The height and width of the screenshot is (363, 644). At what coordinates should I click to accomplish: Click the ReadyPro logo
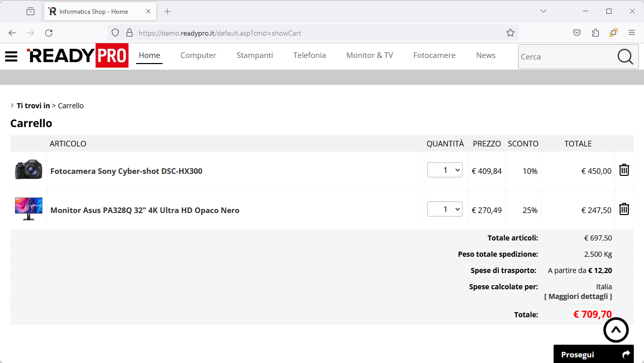(78, 55)
